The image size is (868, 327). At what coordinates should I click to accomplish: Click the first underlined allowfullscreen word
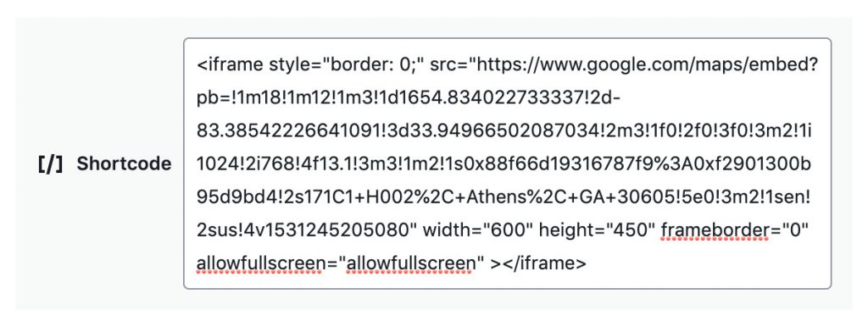pos(260,263)
